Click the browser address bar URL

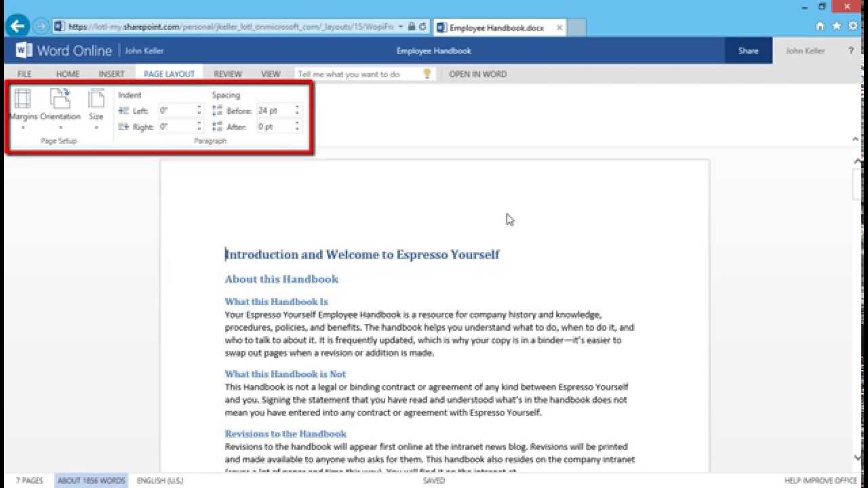(231, 27)
